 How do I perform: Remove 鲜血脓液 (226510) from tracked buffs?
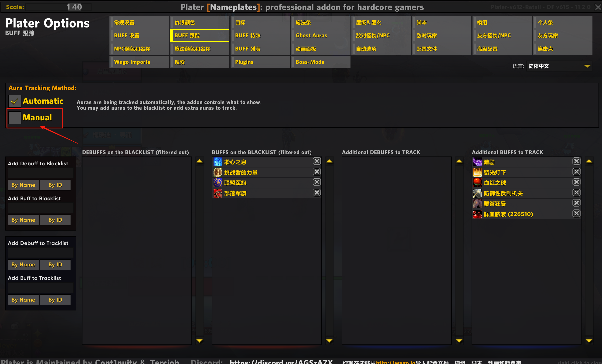point(576,214)
